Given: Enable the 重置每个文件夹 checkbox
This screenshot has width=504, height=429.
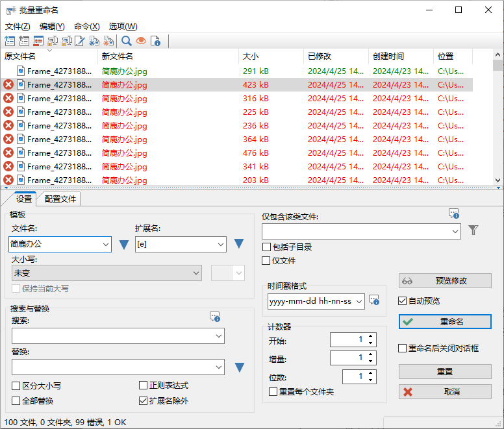Looking at the screenshot, I should (x=273, y=392).
